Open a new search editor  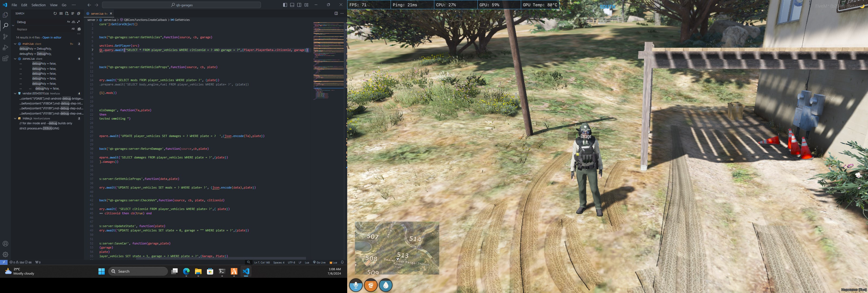pyautogui.click(x=67, y=14)
